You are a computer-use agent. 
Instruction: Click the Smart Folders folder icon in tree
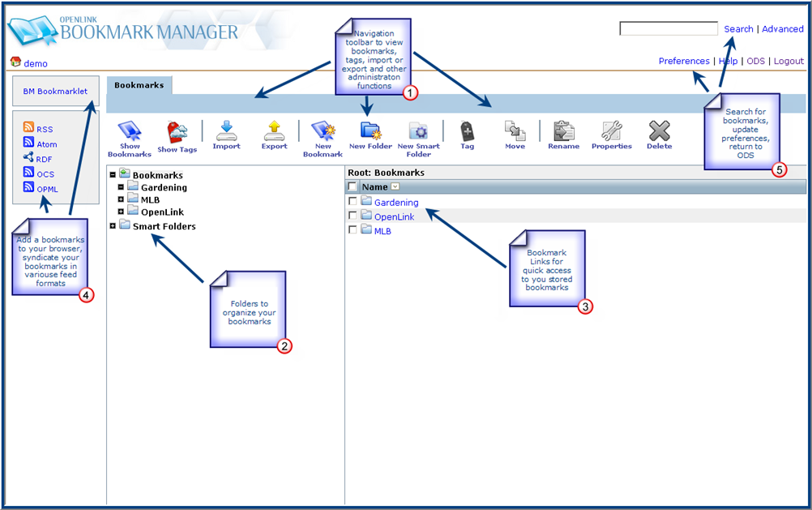(x=124, y=224)
